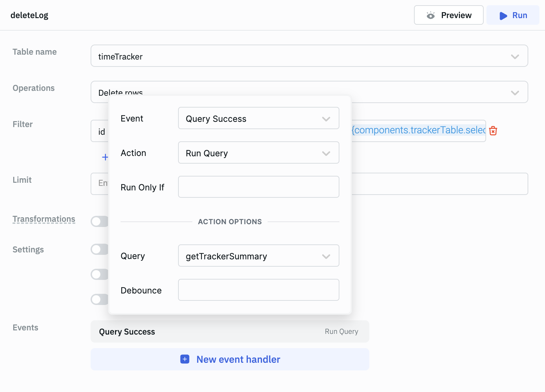545x392 pixels.
Task: Open the Event dropdown showing Query Success
Action: [x=258, y=118]
